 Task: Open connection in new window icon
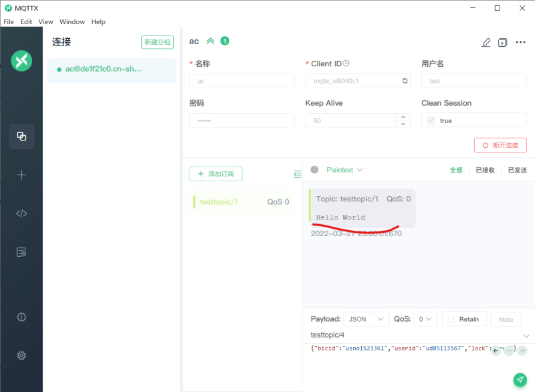point(503,42)
